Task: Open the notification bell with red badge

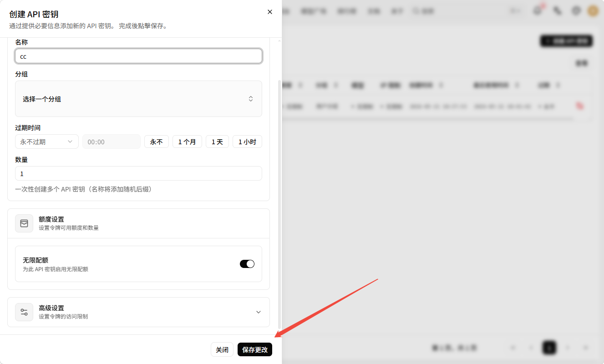Action: 538,11
